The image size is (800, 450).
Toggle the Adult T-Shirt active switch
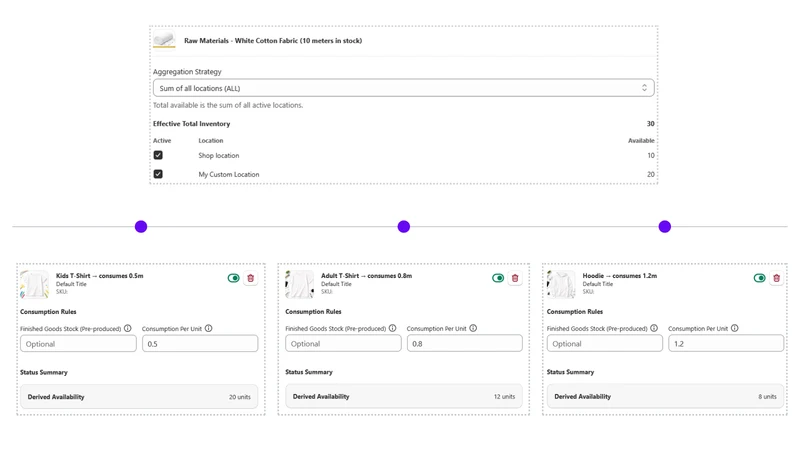coord(498,278)
